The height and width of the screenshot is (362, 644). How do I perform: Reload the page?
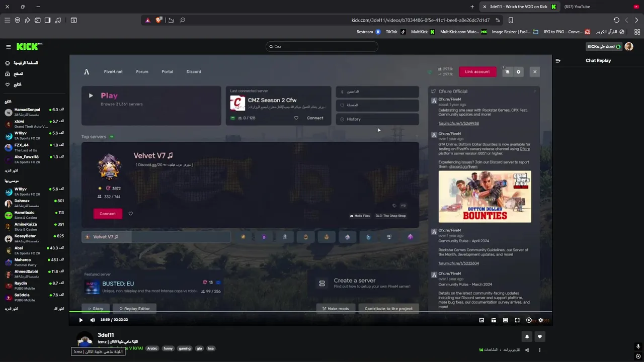(x=616, y=20)
